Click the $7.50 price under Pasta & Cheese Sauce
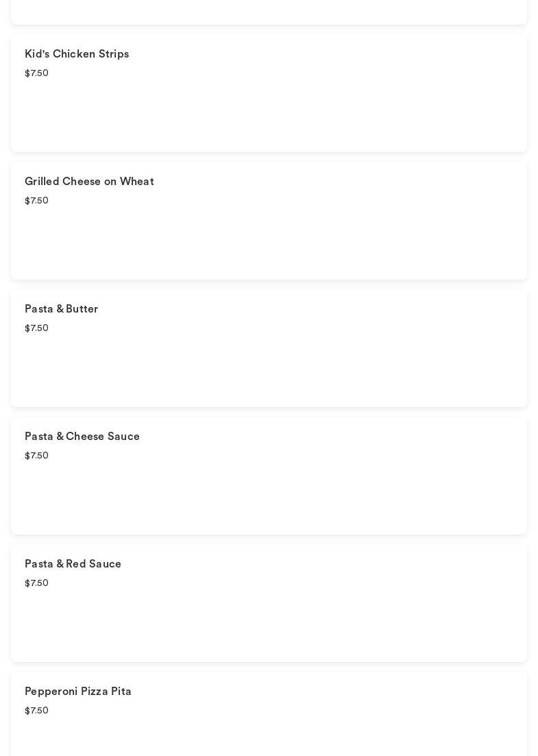The image size is (538, 756). coord(36,455)
